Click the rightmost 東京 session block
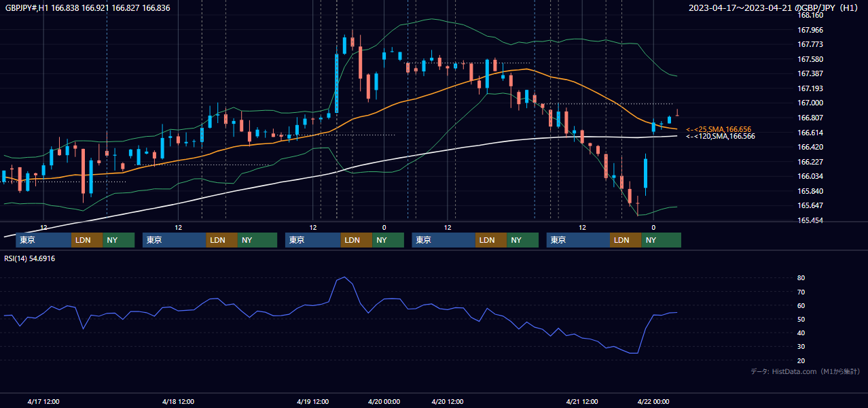 point(578,240)
